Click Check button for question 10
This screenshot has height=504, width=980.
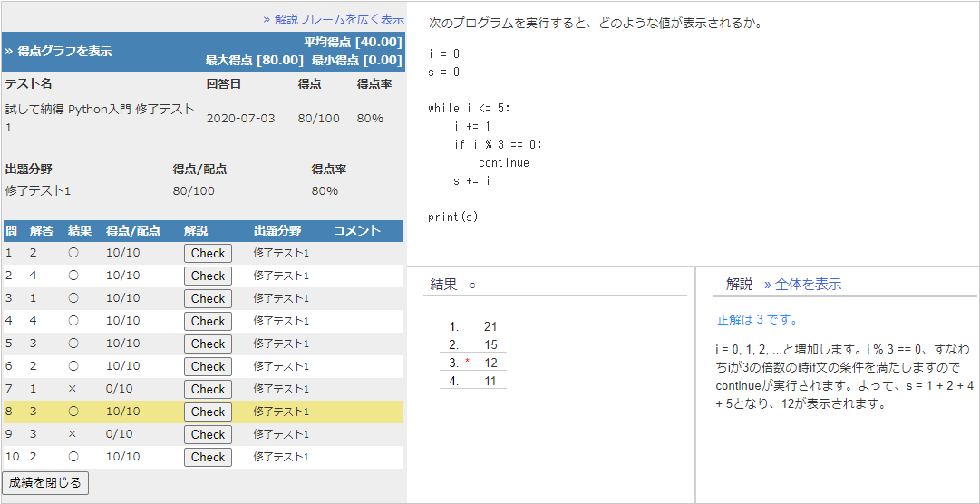[x=208, y=457]
